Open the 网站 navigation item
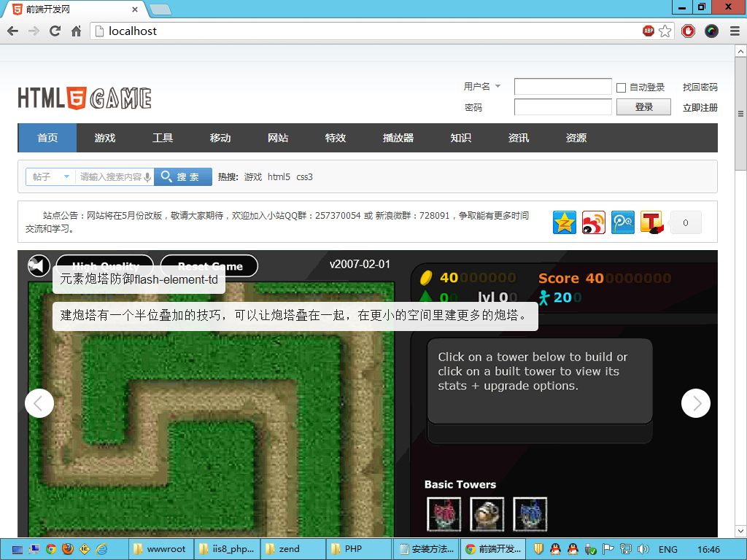Viewport: 747px width, 560px height. 278,138
